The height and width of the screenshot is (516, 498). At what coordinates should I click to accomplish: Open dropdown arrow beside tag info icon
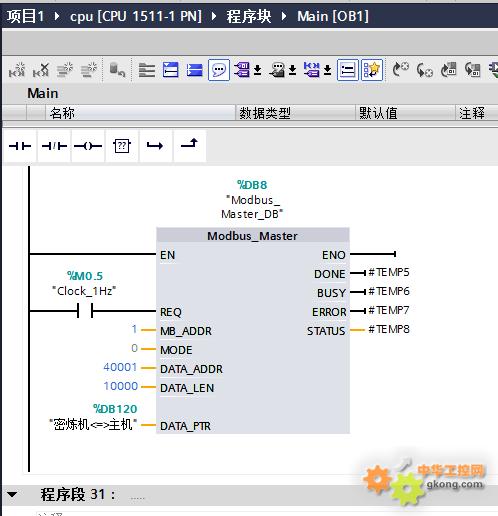292,70
